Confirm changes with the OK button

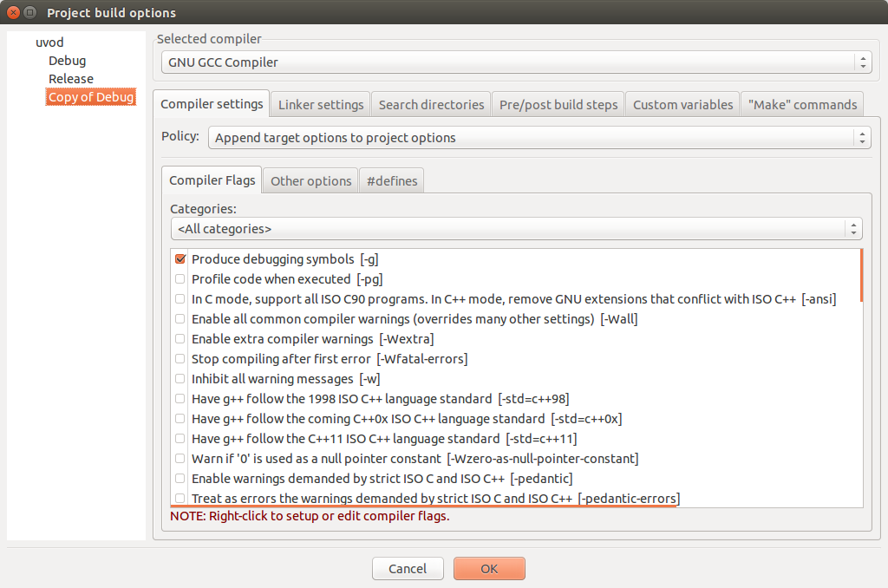tap(489, 568)
